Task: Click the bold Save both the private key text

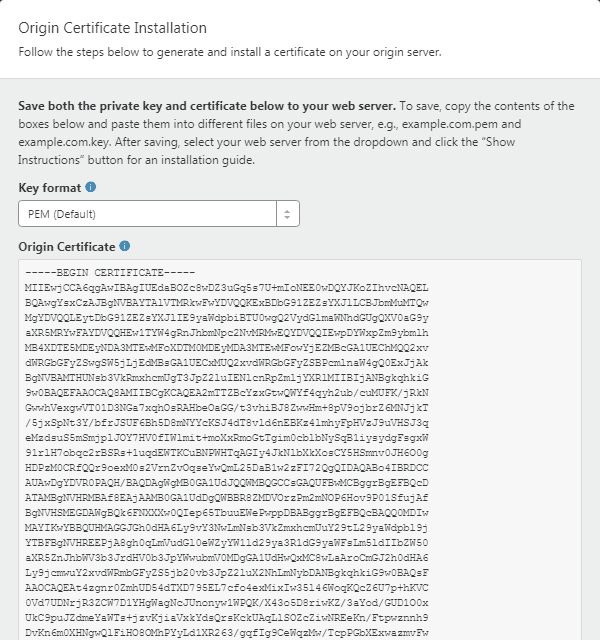Action: [207, 106]
